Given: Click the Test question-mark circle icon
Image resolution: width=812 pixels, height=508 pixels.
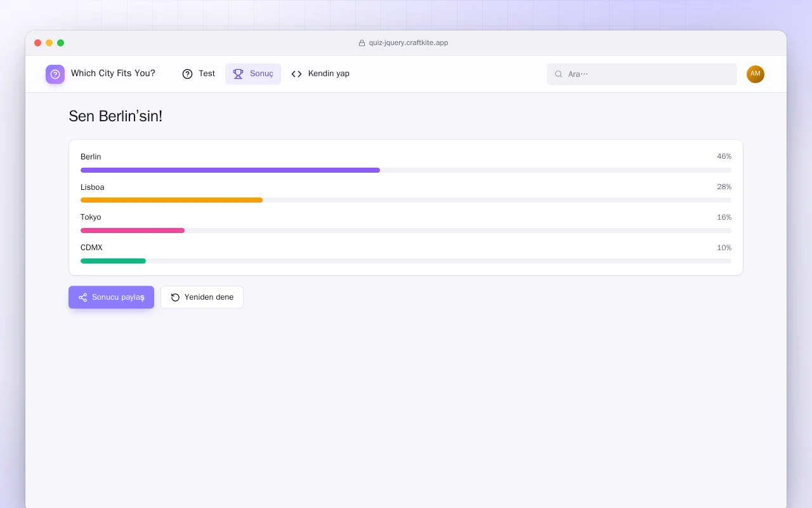Looking at the screenshot, I should point(187,74).
